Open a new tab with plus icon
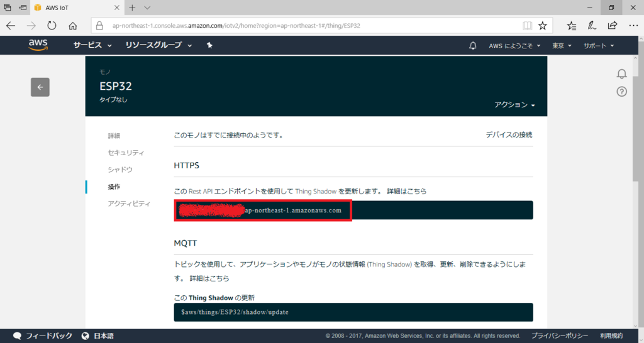644x343 pixels. click(x=132, y=8)
